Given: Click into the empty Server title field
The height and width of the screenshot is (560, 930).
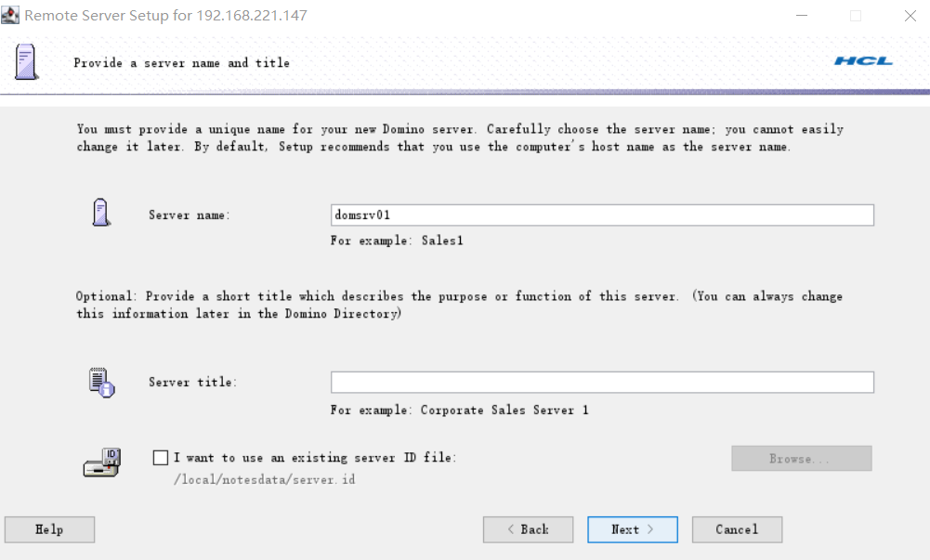Looking at the screenshot, I should [x=602, y=383].
